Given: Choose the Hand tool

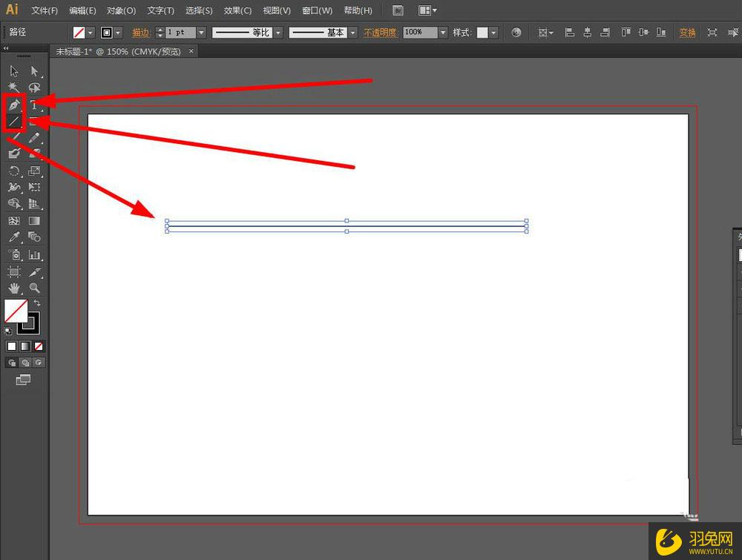Looking at the screenshot, I should click(x=14, y=288).
